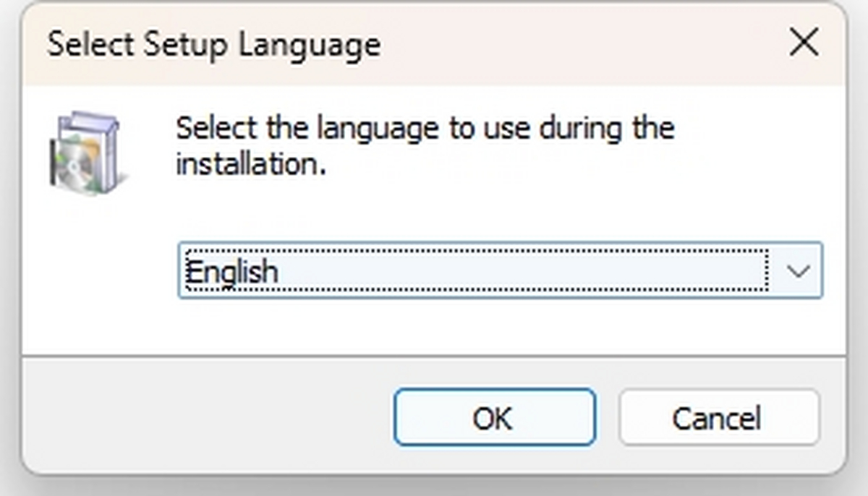Viewport: 868px width, 496px height.
Task: Click Cancel to abort the installer
Action: (x=718, y=417)
